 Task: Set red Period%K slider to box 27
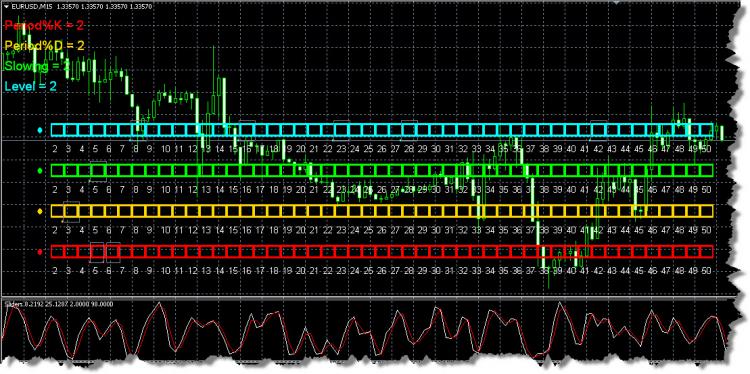tap(396, 252)
